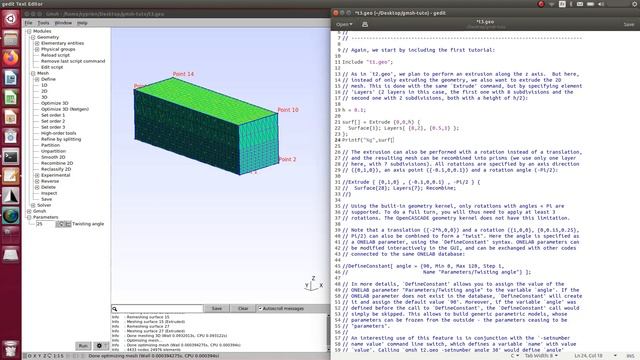Click Set order 2
Screen dimensions: 640x360
pyautogui.click(x=53, y=121)
